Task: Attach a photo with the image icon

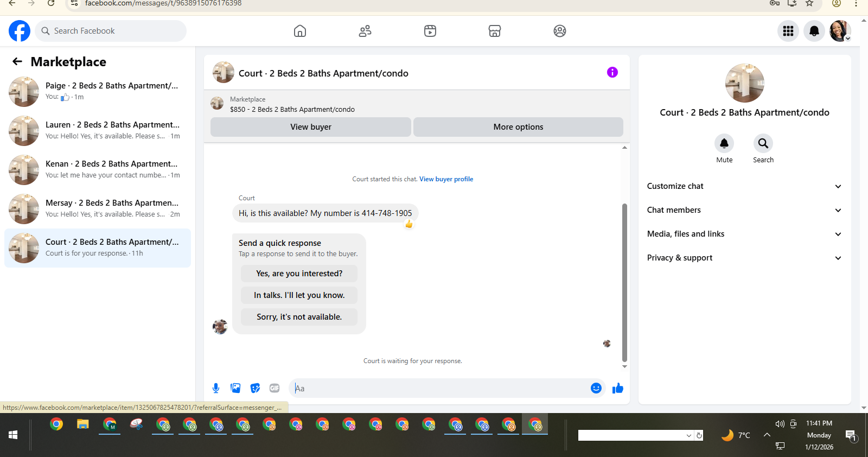Action: (235, 388)
